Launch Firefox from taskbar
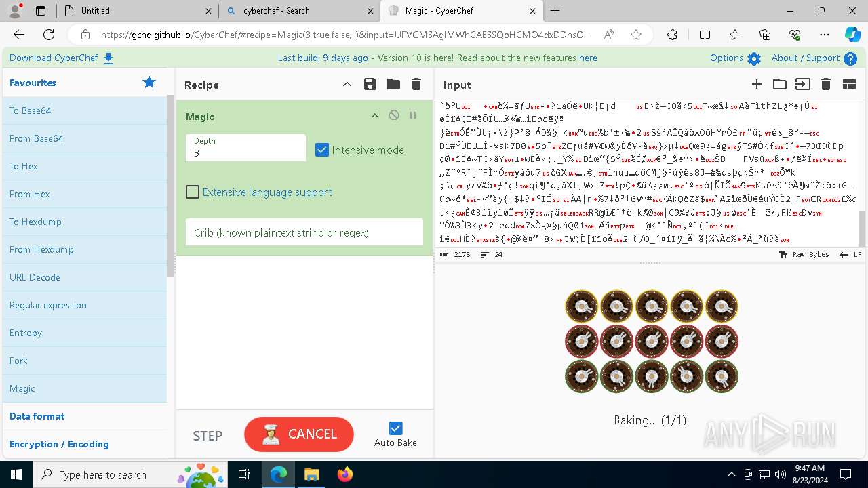The height and width of the screenshot is (488, 868). (344, 474)
